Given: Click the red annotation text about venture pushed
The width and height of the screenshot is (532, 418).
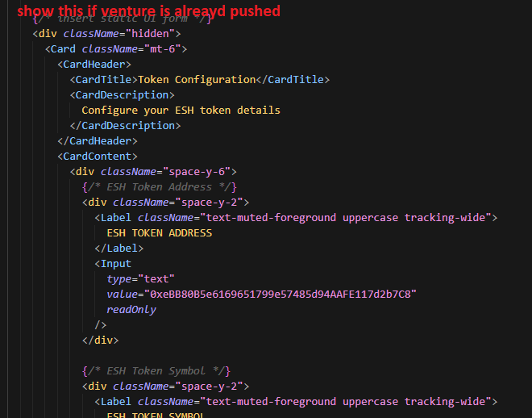Looking at the screenshot, I should [x=149, y=10].
